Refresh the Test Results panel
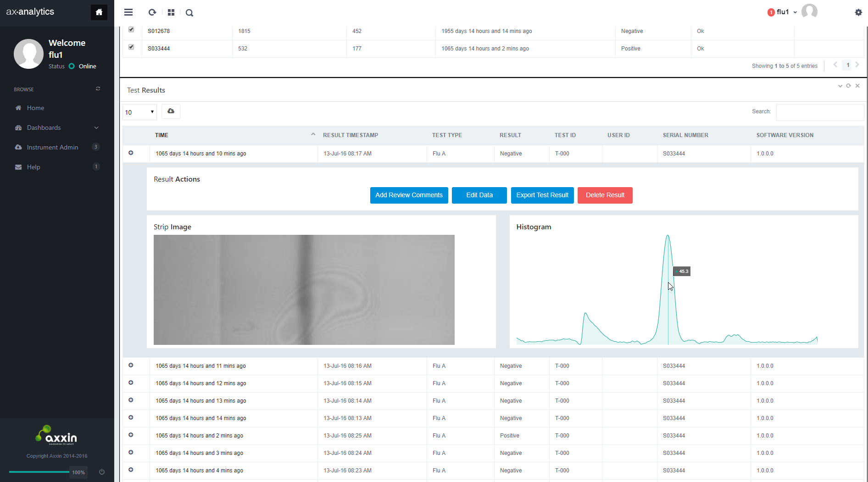 pos(849,86)
